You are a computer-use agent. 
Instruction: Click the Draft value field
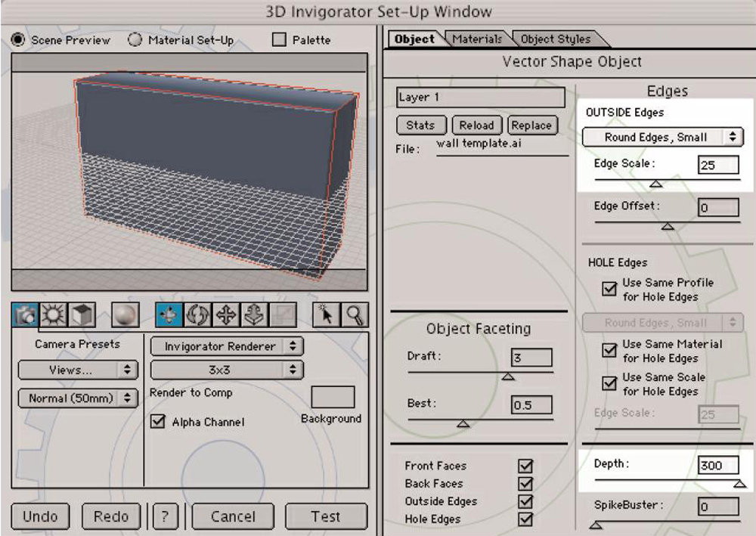(531, 358)
